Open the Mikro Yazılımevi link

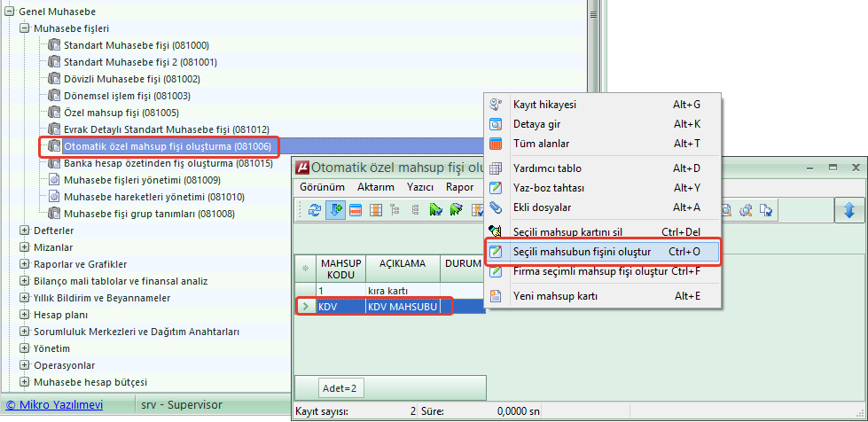coord(55,405)
